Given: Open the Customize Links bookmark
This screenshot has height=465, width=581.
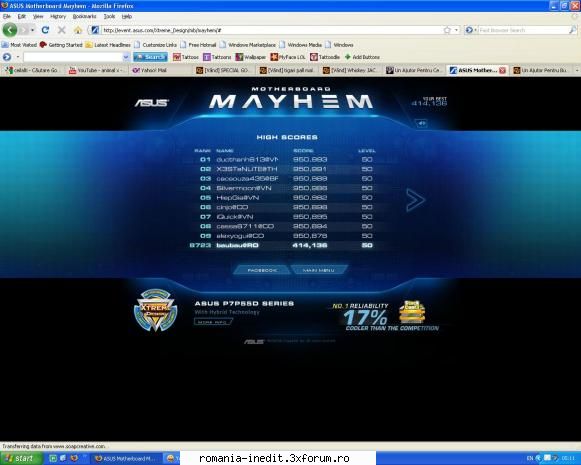Looking at the screenshot, I should [x=156, y=45].
